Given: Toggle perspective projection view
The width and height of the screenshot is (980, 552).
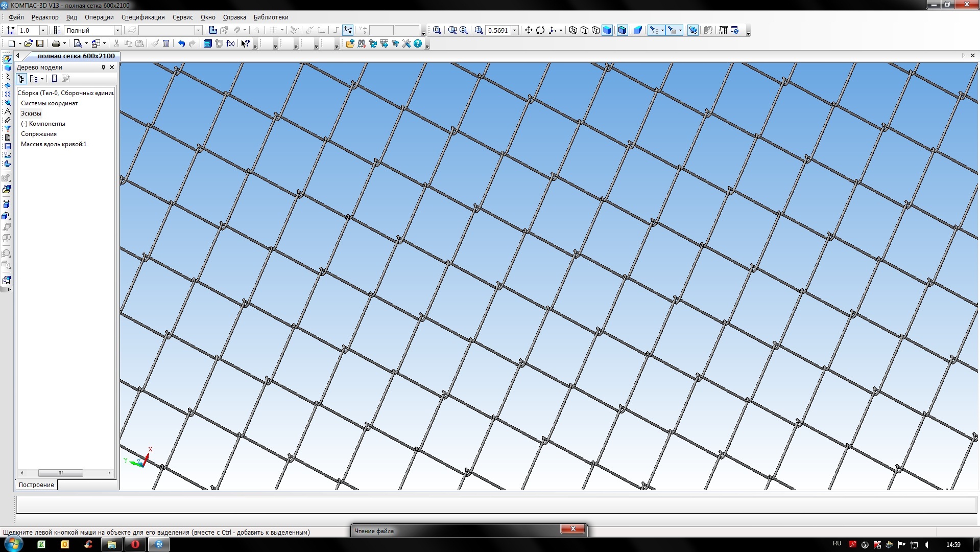Looking at the screenshot, I should pos(638,30).
